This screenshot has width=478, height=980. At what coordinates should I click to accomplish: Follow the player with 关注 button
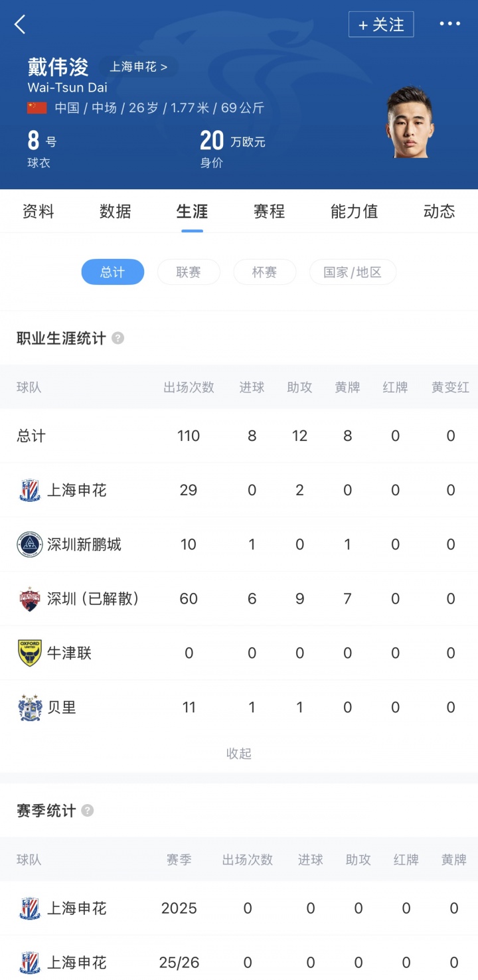381,25
